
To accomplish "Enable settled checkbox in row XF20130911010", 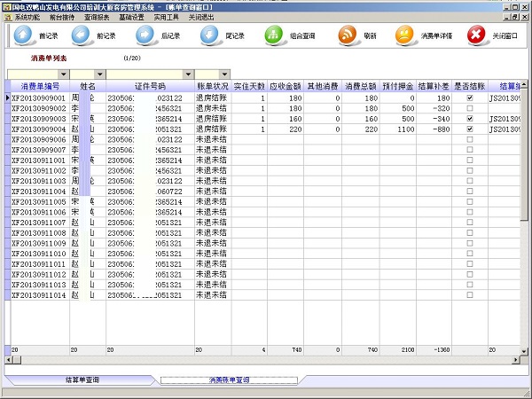I will [x=470, y=254].
